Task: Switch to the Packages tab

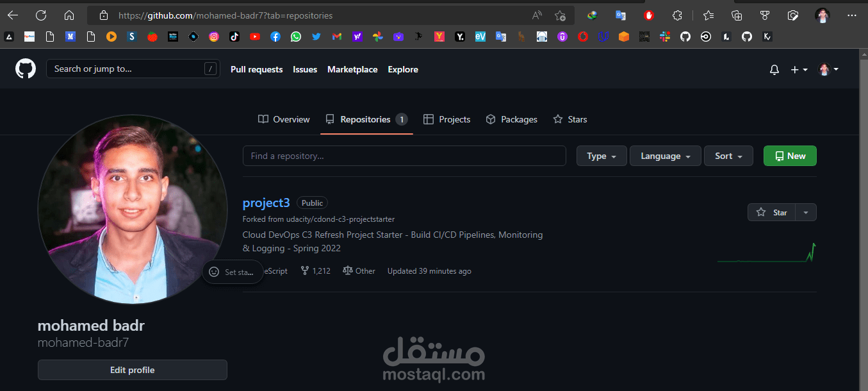Action: (x=511, y=119)
